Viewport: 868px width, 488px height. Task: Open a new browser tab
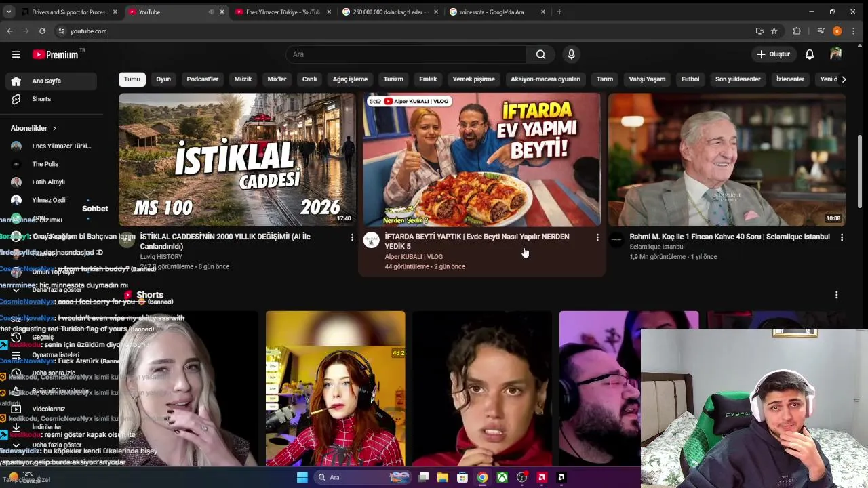(x=559, y=12)
